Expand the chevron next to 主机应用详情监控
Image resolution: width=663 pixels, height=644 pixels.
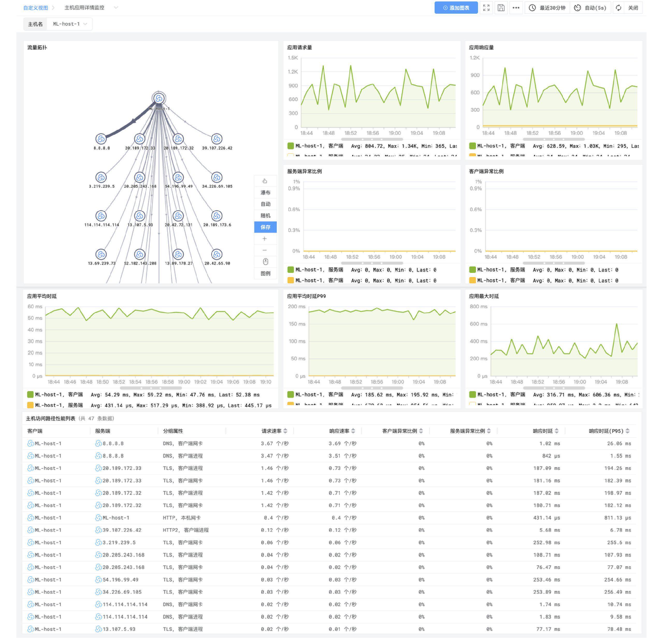[x=116, y=8]
